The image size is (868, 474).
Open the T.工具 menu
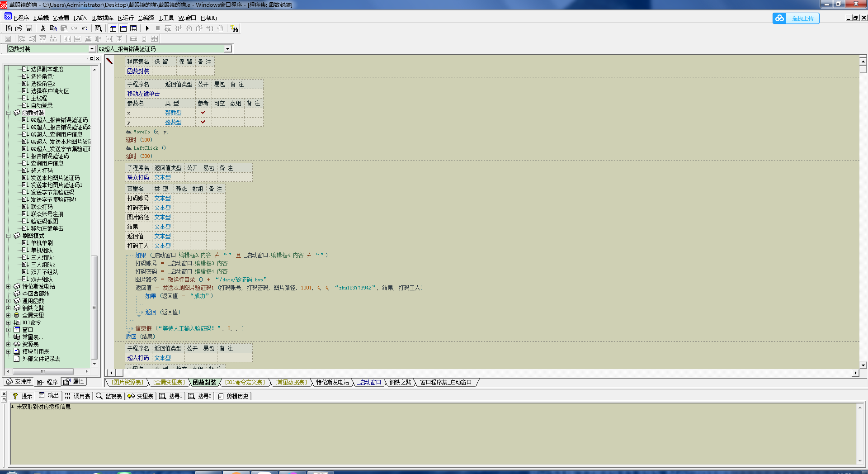166,18
